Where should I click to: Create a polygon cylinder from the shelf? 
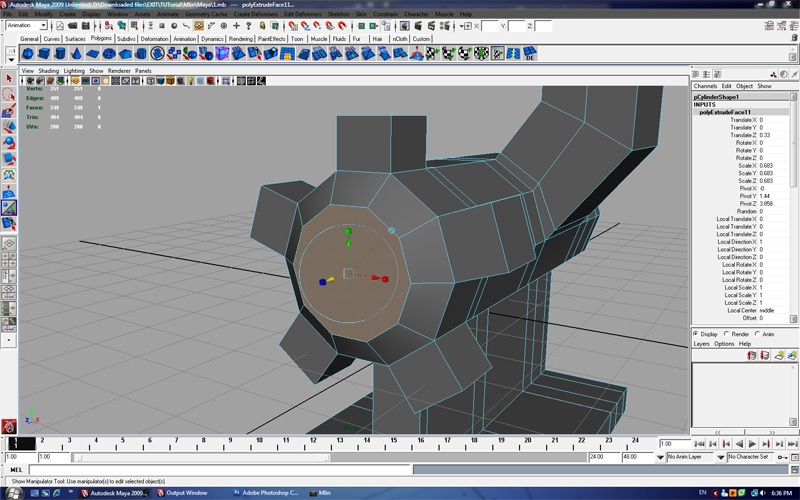[x=62, y=54]
